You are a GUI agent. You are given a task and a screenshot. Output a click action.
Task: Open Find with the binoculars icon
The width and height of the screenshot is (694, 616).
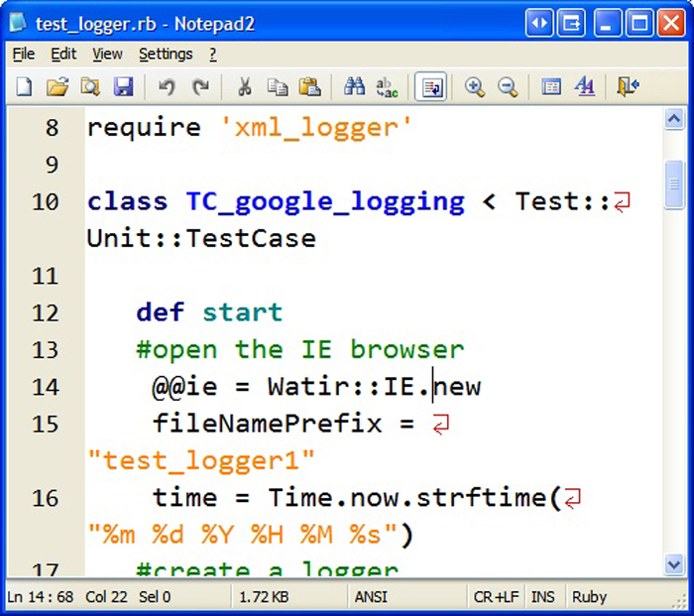354,86
